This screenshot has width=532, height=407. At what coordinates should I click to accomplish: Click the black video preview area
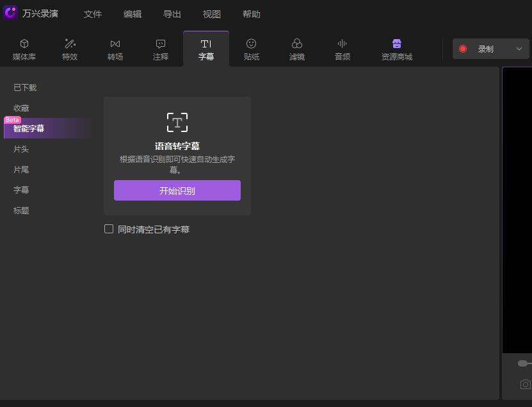tap(517, 210)
